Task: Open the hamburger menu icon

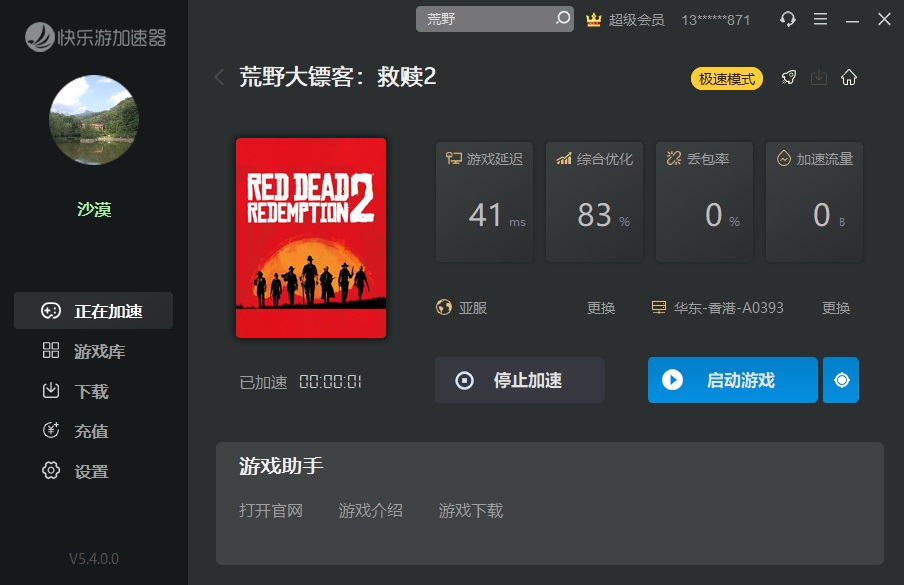Action: pyautogui.click(x=820, y=19)
